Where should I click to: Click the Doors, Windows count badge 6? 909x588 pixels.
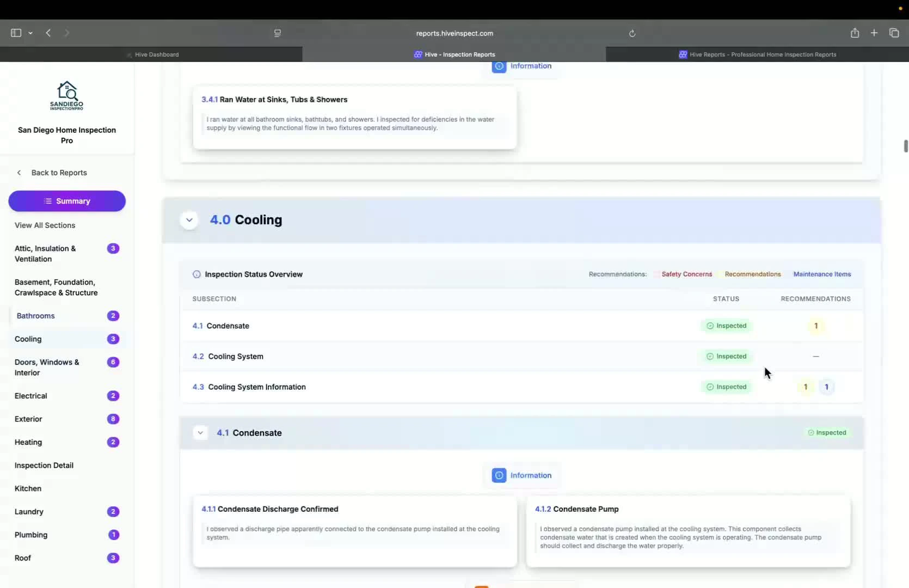coord(113,362)
